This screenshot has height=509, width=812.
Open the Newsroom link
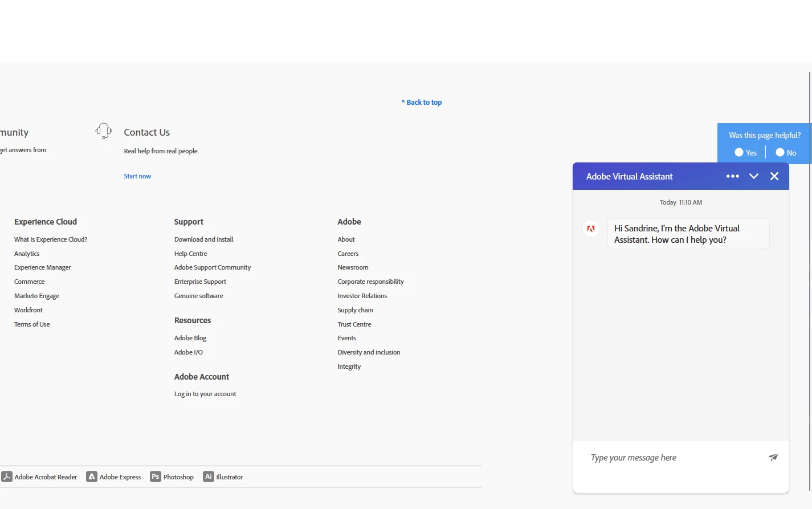pos(353,267)
